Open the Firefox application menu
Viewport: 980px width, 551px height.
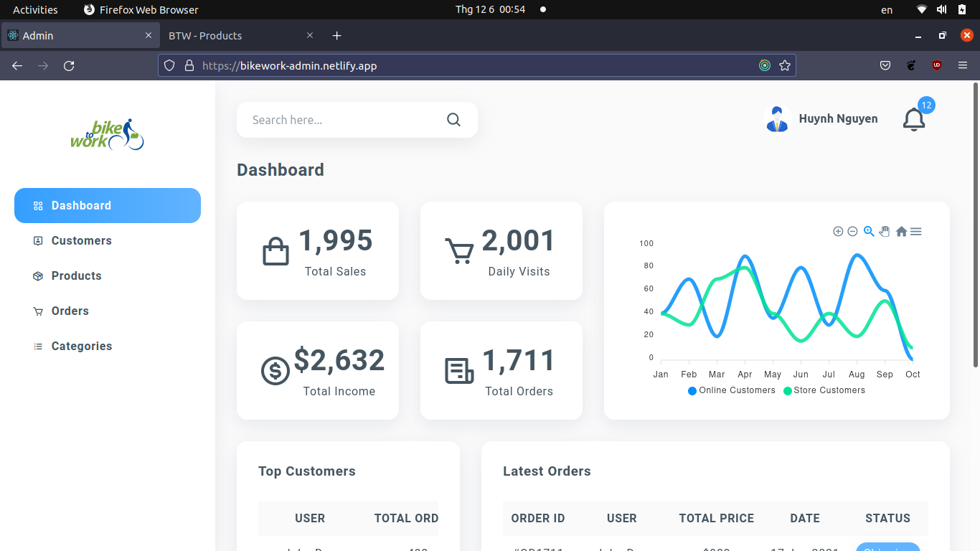pyautogui.click(x=963, y=65)
